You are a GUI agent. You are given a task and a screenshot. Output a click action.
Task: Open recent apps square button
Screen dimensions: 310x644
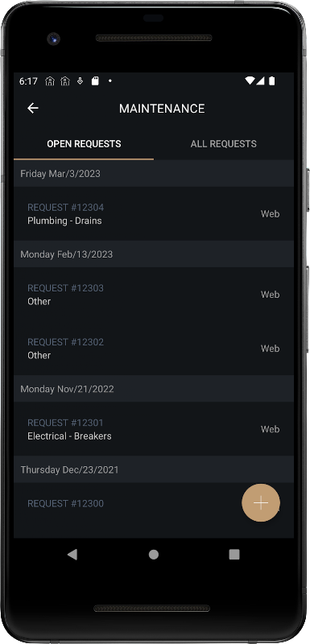pyautogui.click(x=234, y=555)
